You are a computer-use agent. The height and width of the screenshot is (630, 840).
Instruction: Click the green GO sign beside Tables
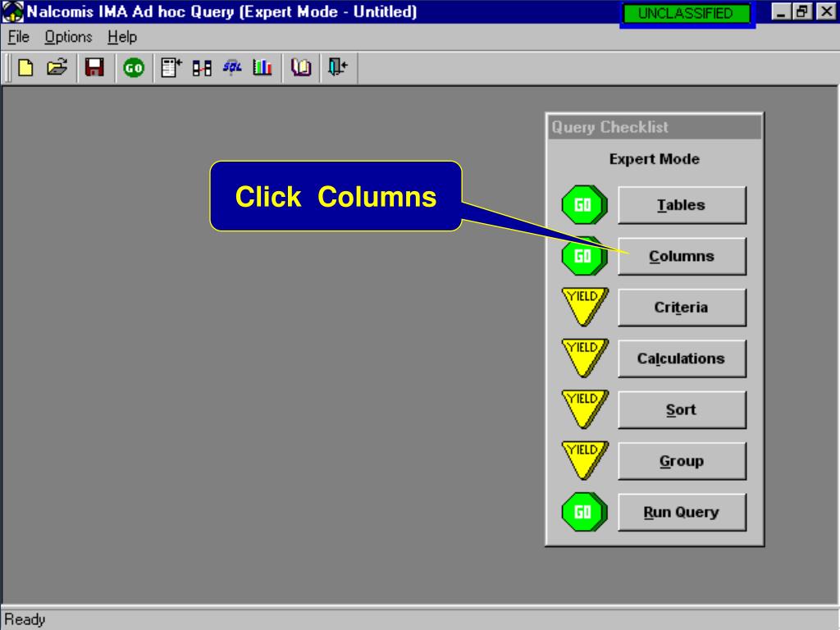coord(584,204)
